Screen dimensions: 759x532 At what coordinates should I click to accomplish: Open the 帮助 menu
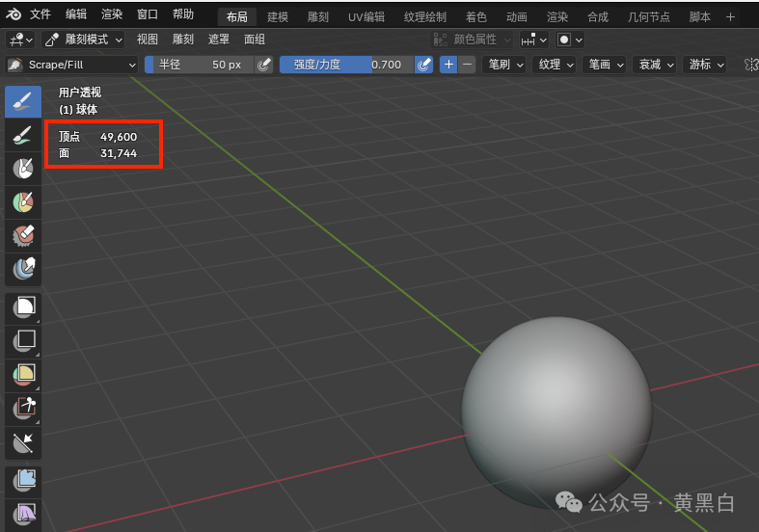[x=183, y=14]
